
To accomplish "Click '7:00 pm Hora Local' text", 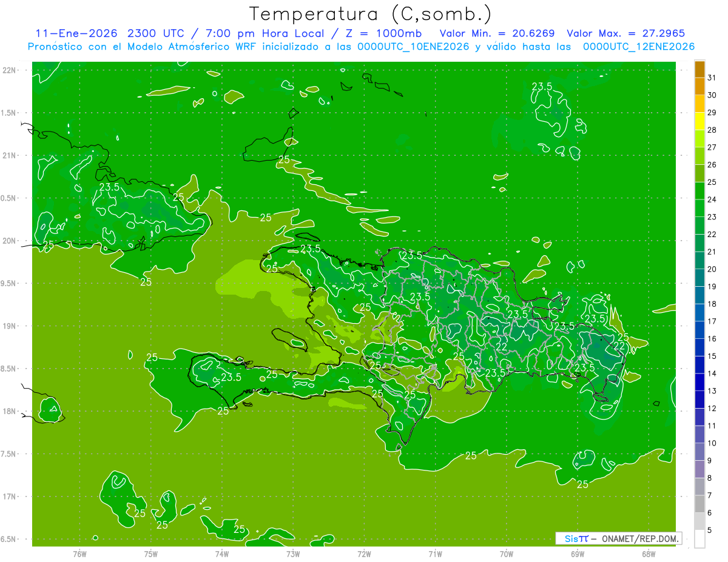I will tap(266, 33).
